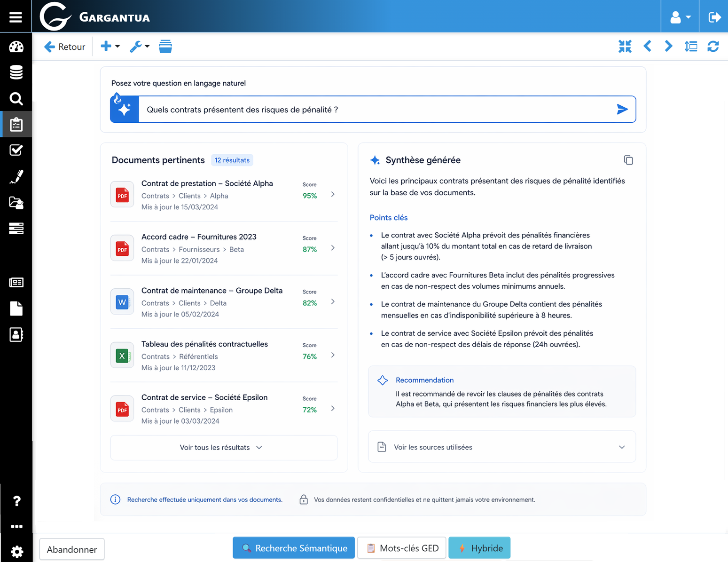Open the plus add dropdown menu
This screenshot has width=728, height=562.
pos(110,47)
